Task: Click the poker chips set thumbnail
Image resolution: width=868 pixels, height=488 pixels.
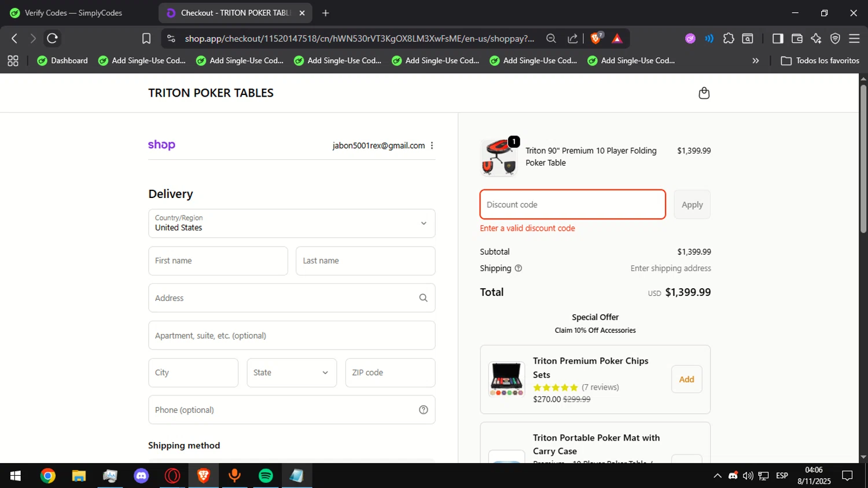Action: tap(507, 379)
